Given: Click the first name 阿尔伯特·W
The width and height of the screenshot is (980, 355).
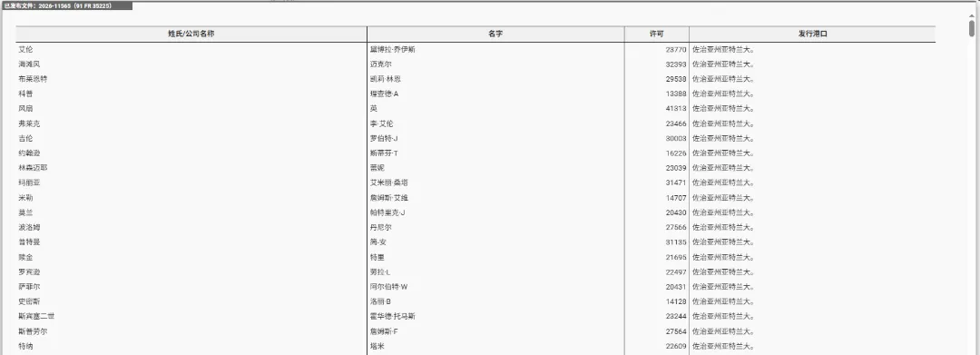Looking at the screenshot, I should (388, 287).
